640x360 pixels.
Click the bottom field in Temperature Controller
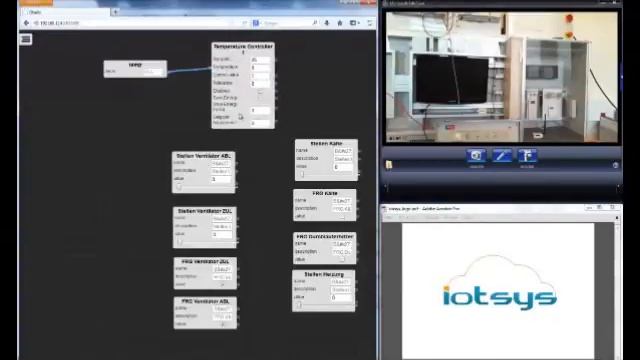click(x=260, y=123)
